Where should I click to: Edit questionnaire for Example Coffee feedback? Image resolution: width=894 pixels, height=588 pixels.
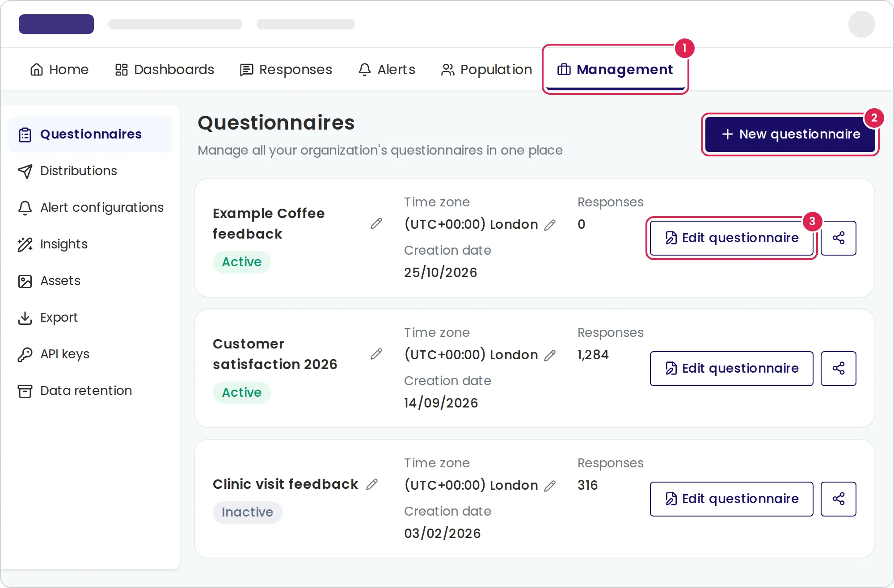pyautogui.click(x=731, y=238)
